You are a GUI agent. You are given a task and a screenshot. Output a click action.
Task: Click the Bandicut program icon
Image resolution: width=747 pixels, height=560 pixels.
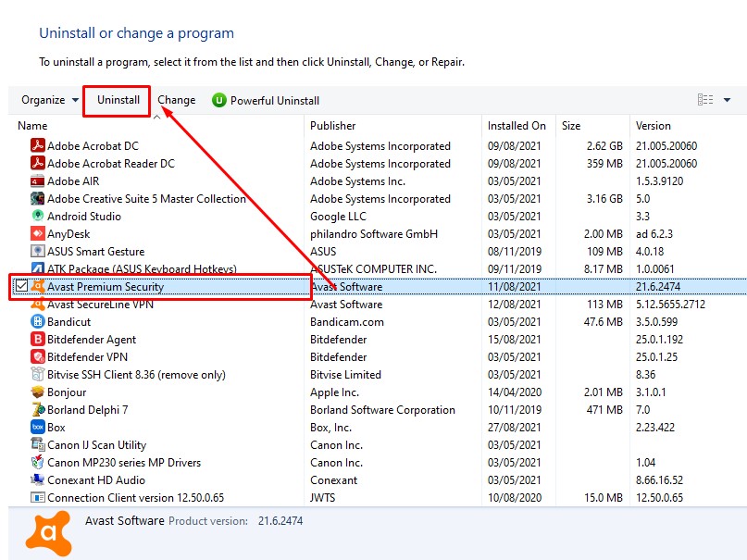[38, 321]
